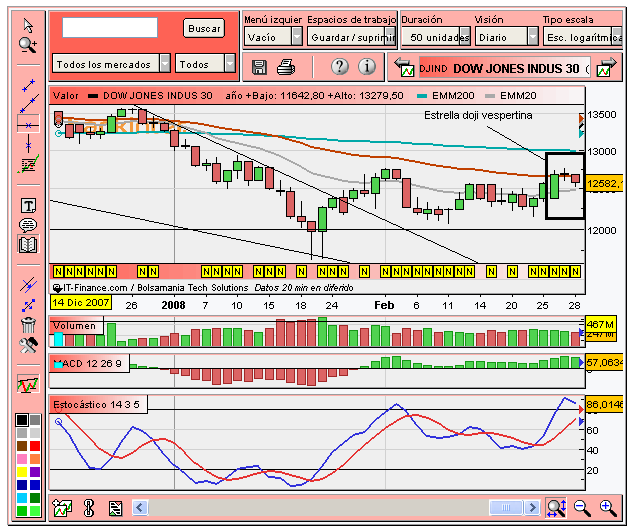This screenshot has height=529, width=633.
Task: Open the Esc. logarítmica scale dropdown
Action: [582, 37]
